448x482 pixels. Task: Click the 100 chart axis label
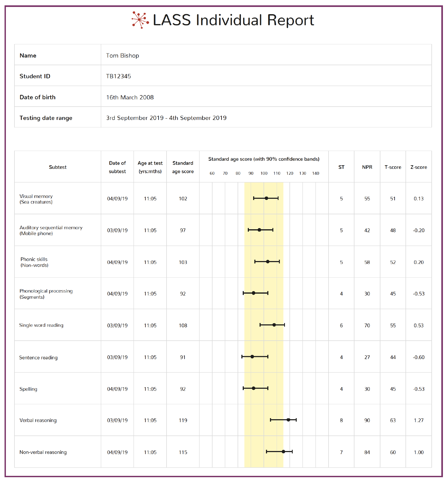pyautogui.click(x=264, y=173)
